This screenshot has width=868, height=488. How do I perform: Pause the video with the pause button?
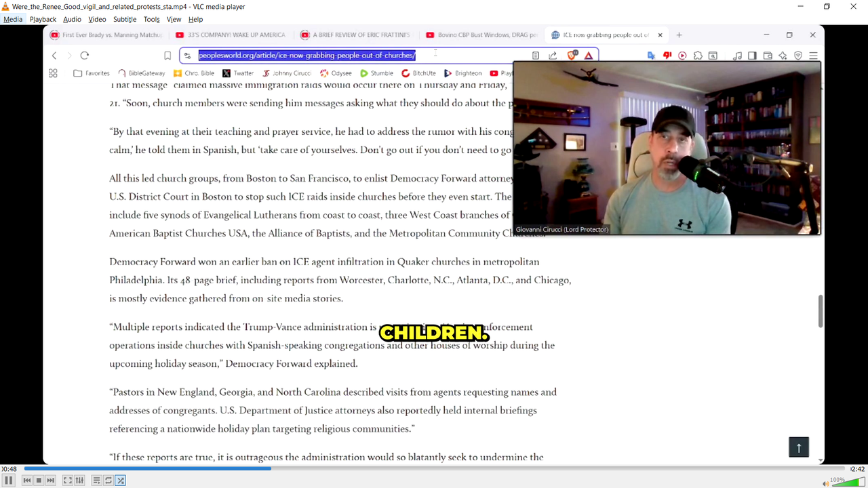pyautogui.click(x=9, y=481)
